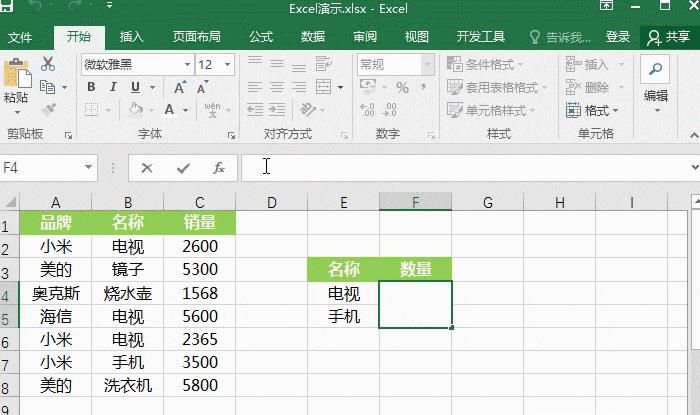Click cancel X in formula bar
Screen dimensions: 700x415
point(147,168)
